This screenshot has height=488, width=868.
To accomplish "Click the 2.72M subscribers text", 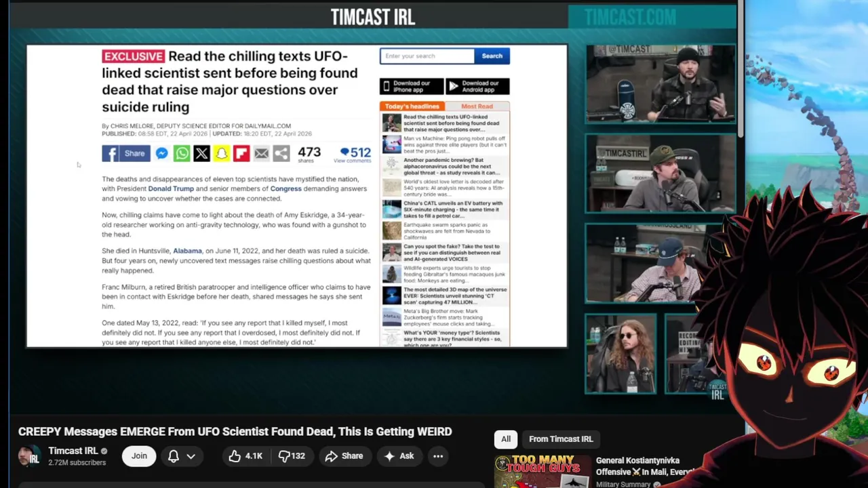I will pos(77,463).
